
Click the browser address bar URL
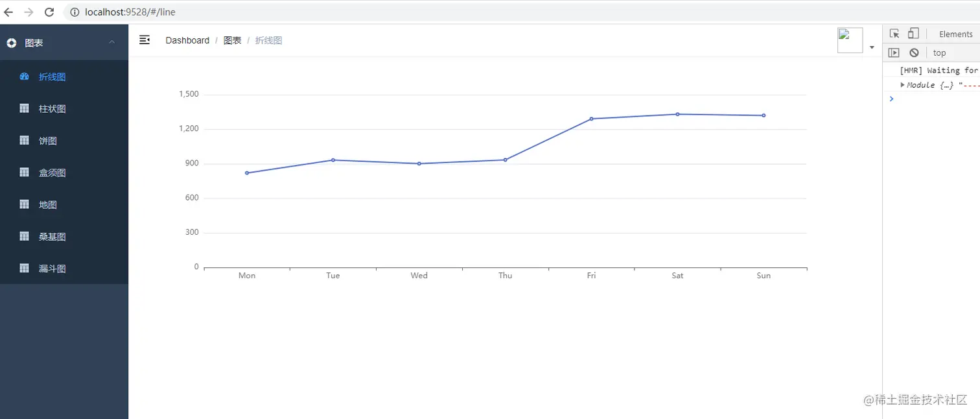(130, 12)
